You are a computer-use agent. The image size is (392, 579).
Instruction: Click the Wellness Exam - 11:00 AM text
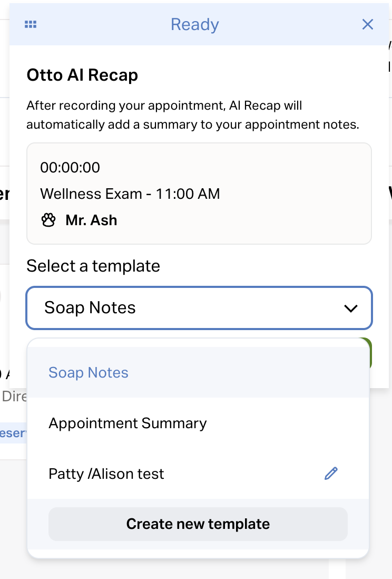[x=130, y=194]
